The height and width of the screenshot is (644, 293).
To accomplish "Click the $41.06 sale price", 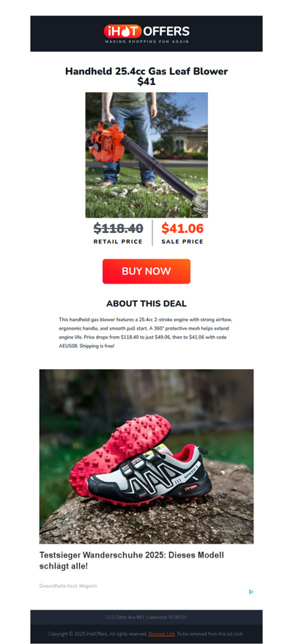I will [x=182, y=229].
